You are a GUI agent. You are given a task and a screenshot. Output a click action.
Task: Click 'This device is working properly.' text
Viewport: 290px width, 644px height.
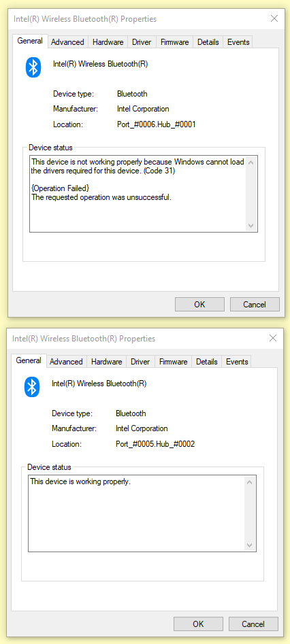tap(80, 481)
